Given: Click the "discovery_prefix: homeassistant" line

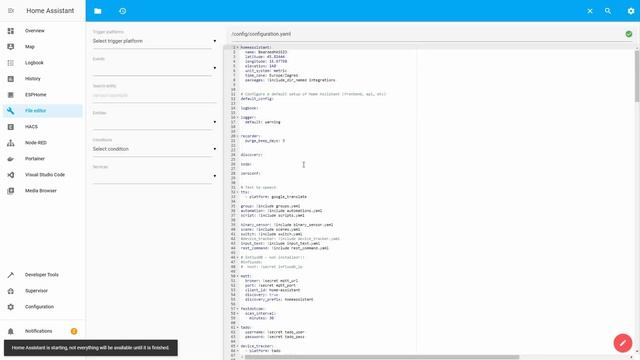Looking at the screenshot, I should (x=279, y=300).
